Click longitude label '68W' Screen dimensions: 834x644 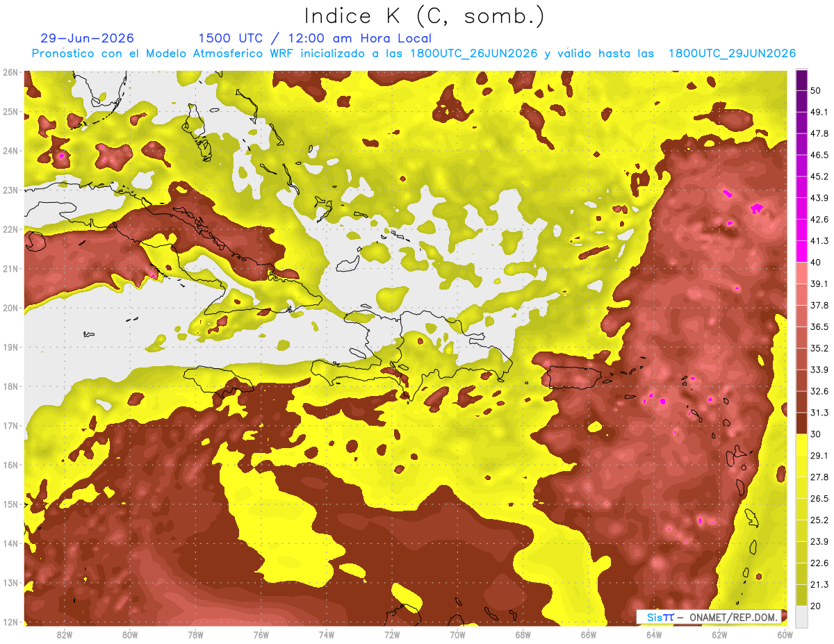coord(523,635)
